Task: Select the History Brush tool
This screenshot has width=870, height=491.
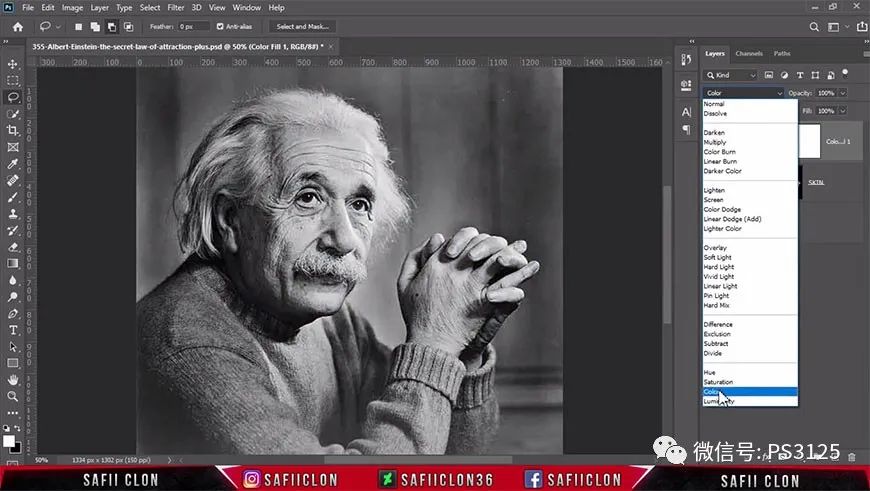Action: coord(13,230)
